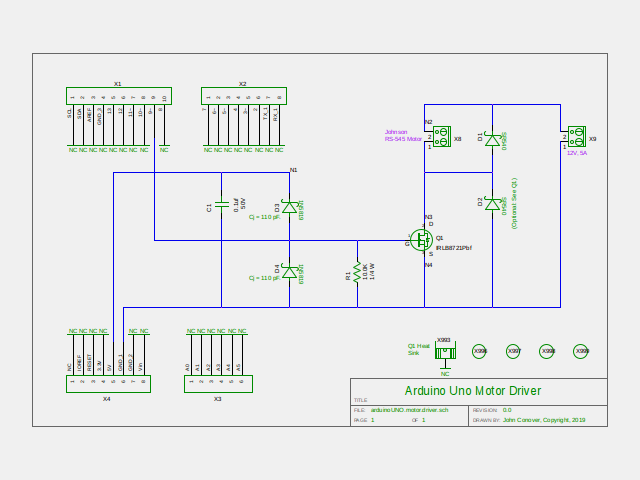Image resolution: width=640 pixels, height=480 pixels.
Task: Click the IOREF pin label on X4
Action: [x=80, y=363]
